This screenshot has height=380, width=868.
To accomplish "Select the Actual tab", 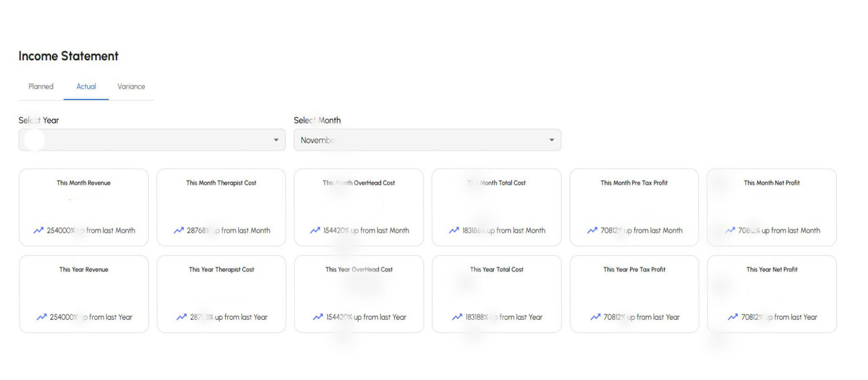I will [86, 87].
